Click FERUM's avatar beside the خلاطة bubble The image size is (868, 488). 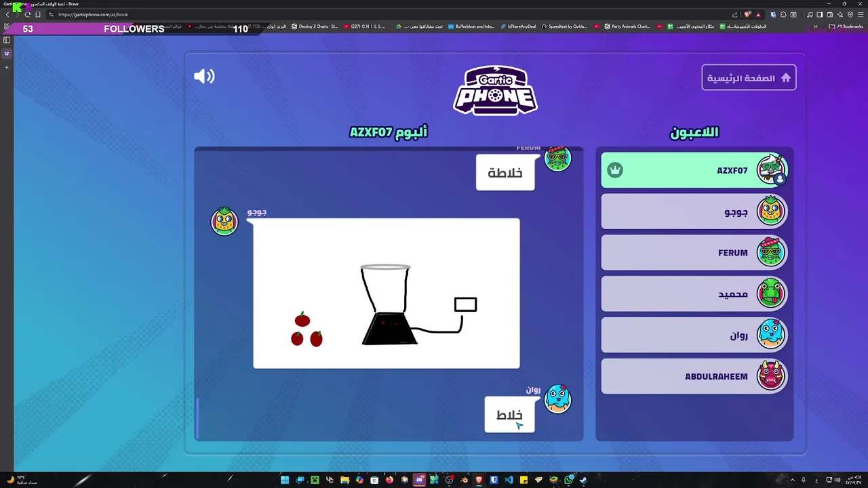[x=558, y=159]
